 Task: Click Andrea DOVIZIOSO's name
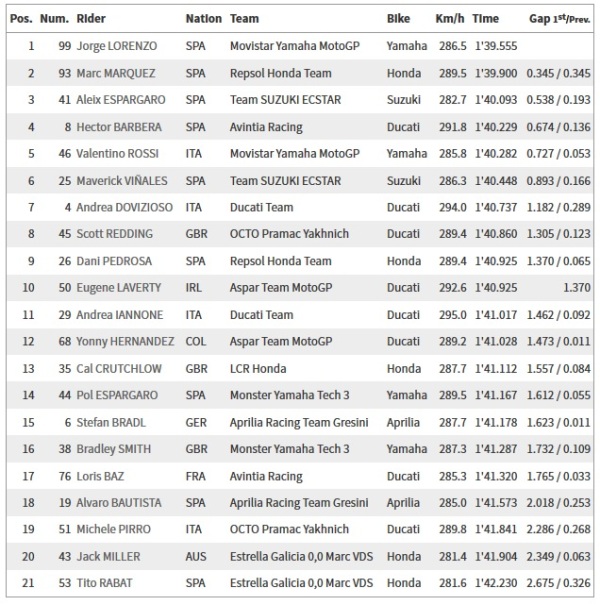(122, 207)
